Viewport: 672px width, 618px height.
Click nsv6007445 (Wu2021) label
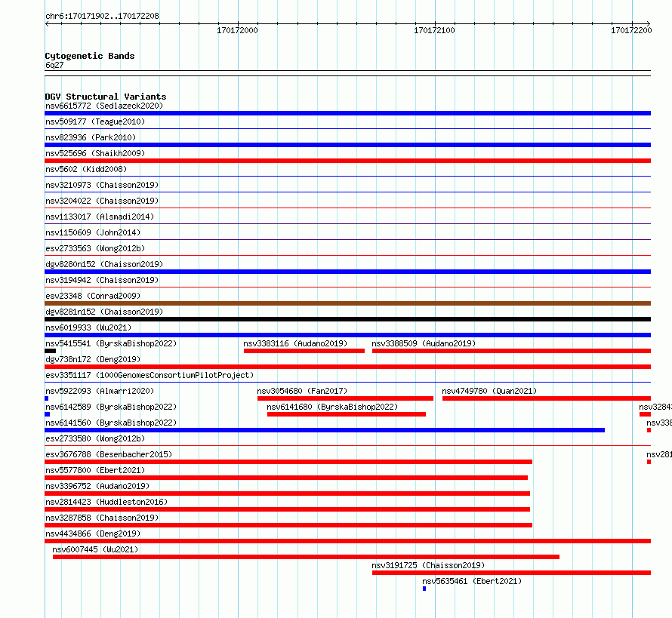(95, 549)
